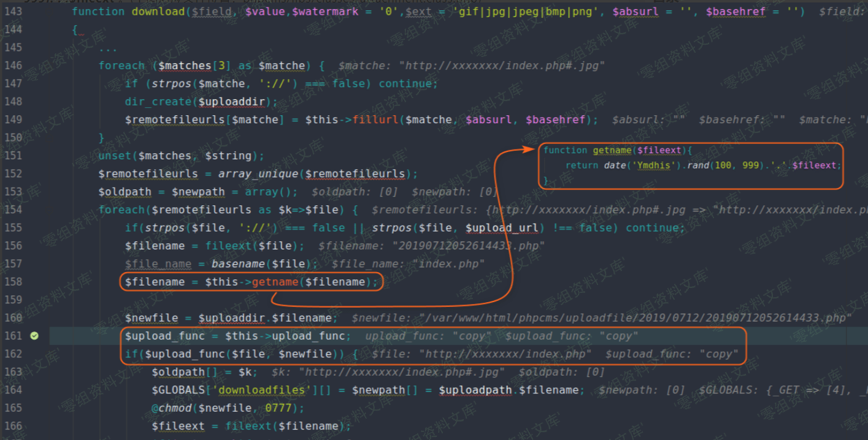
Task: Click line number 143 in the gutter
Action: coord(13,11)
